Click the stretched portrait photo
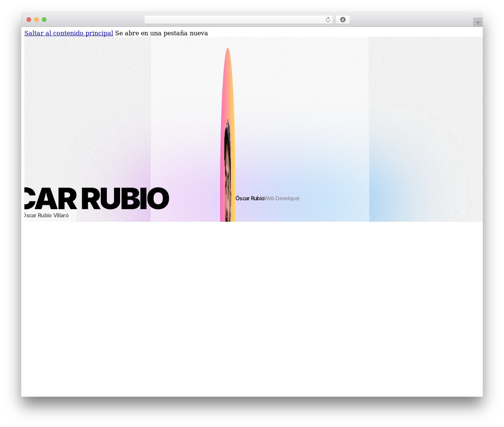 click(228, 135)
